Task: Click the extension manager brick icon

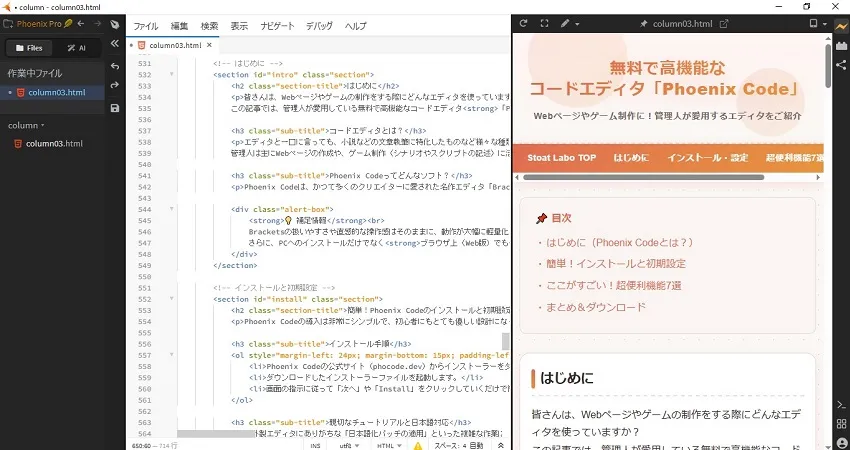Action: point(841,46)
